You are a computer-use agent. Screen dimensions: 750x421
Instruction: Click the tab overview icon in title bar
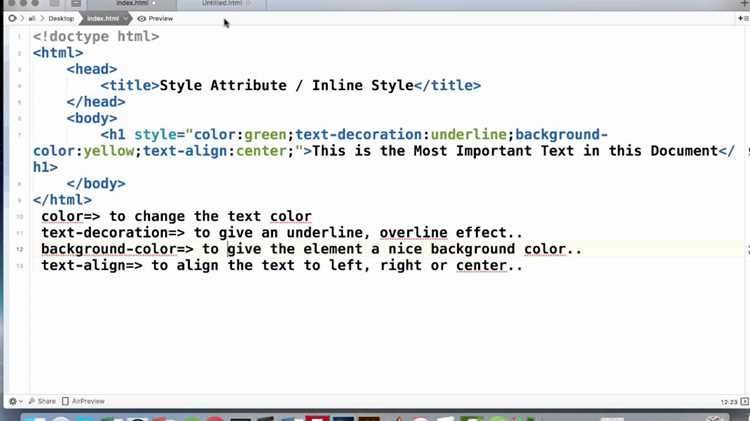click(76, 3)
